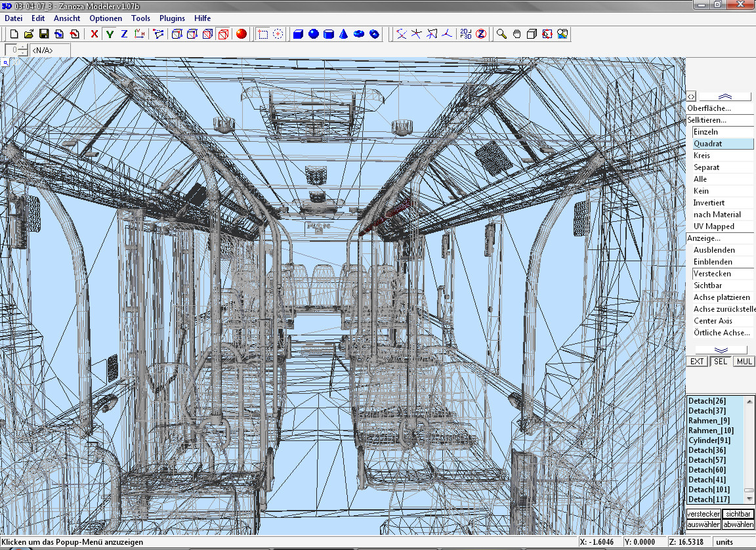Choose Kreis selection mode
This screenshot has width=756, height=550.
[x=723, y=155]
